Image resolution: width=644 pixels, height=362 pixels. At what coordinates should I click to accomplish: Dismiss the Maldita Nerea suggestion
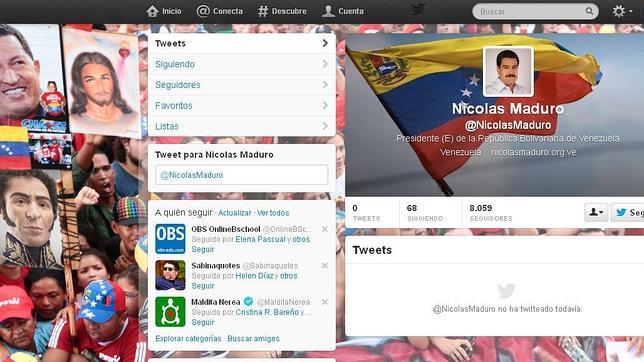[x=325, y=302]
